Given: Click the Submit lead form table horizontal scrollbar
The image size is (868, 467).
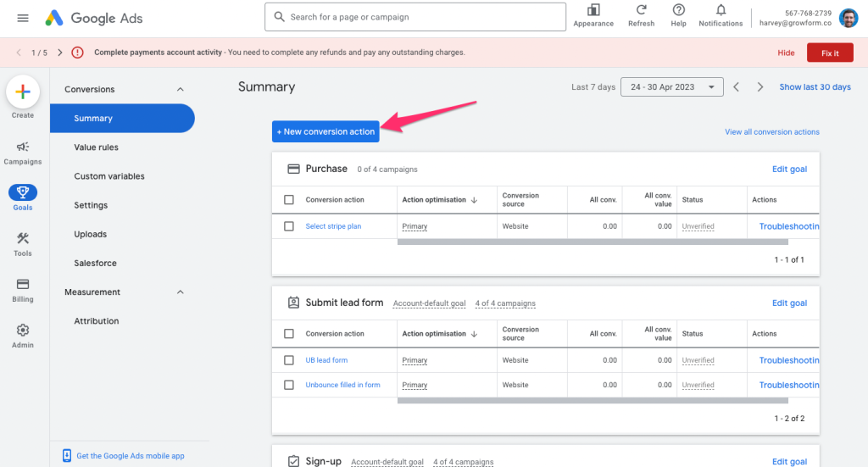Looking at the screenshot, I should click(593, 401).
